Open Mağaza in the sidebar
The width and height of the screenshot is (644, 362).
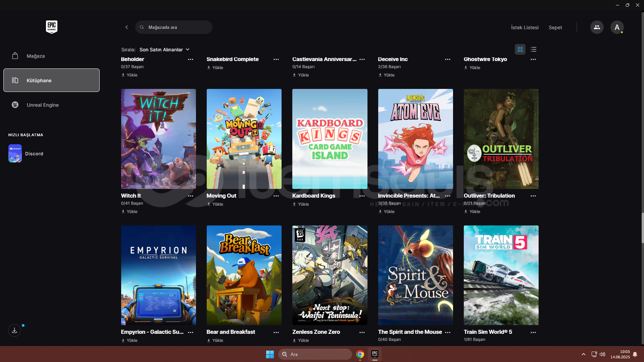[51, 56]
